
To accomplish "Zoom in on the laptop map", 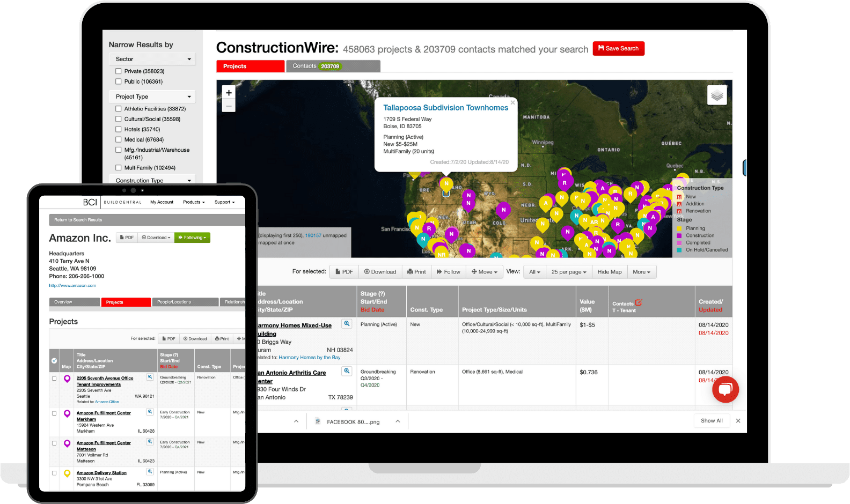I will tap(229, 93).
